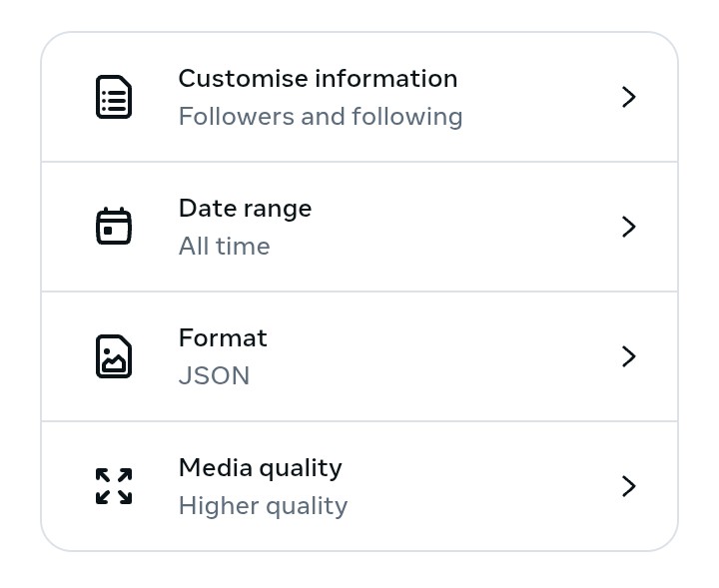Select the Date range title
Viewport: 719px width, 588px height.
(x=245, y=209)
